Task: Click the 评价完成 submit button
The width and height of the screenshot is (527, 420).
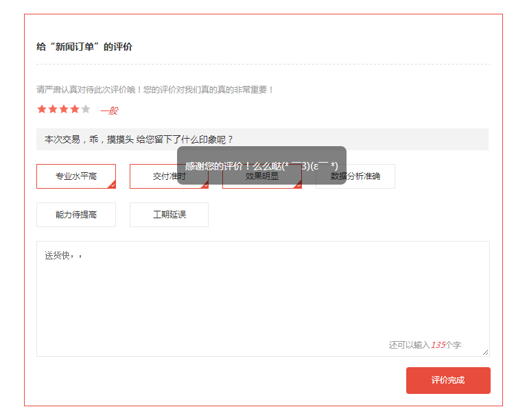Action: click(448, 380)
